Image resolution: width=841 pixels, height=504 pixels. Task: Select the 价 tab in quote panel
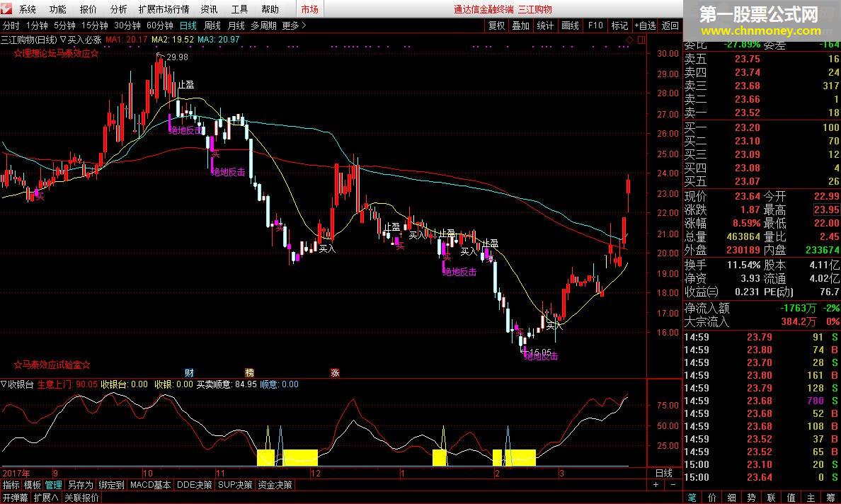coord(711,498)
